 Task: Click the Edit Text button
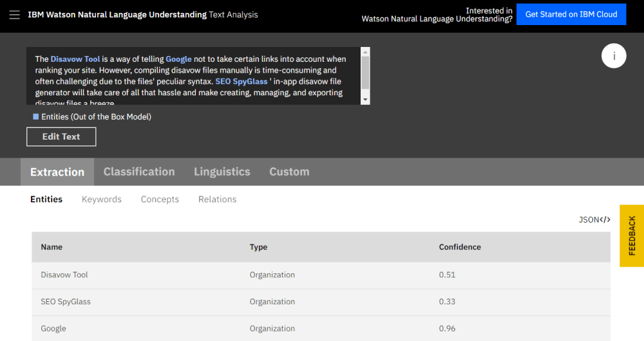[x=61, y=136]
